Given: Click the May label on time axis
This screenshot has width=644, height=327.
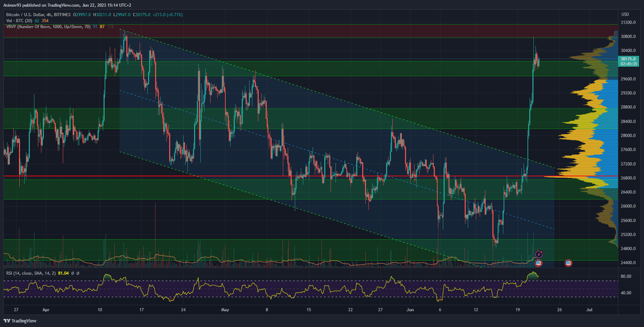Looking at the screenshot, I should pyautogui.click(x=225, y=310).
